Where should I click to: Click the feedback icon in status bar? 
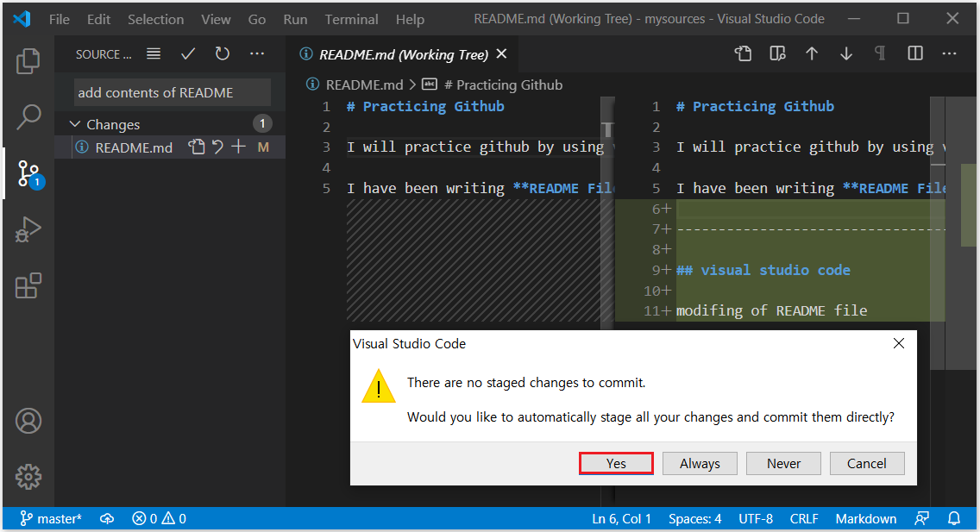[921, 519]
